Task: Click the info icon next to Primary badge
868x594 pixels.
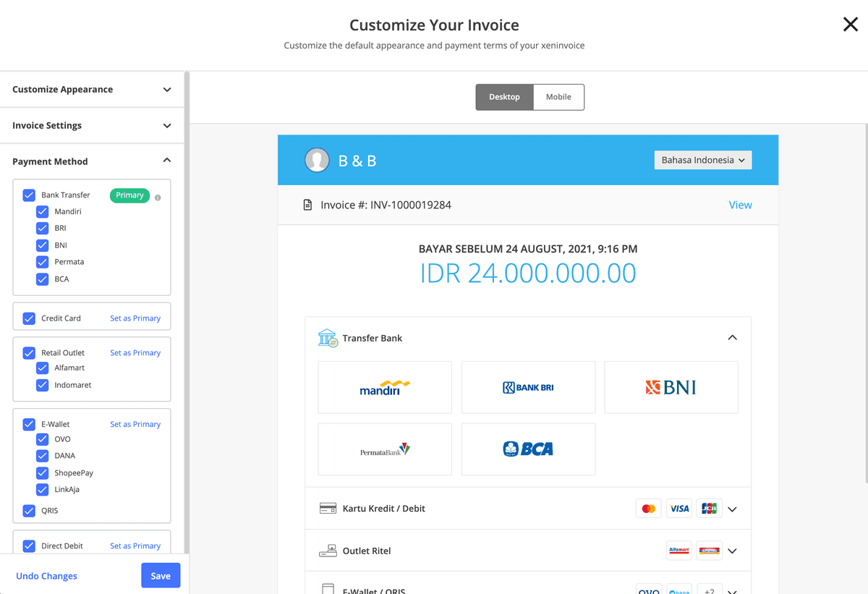Action: coord(158,198)
